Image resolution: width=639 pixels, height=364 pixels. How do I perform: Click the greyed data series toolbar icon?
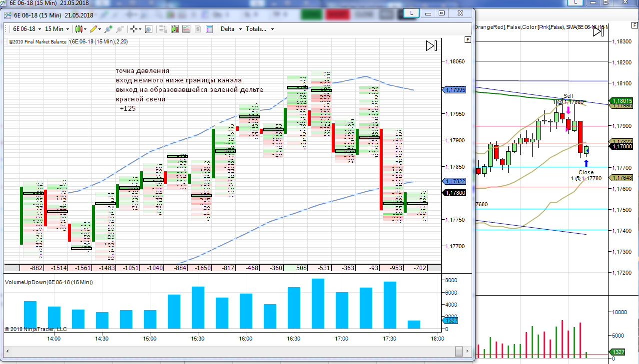(163, 29)
